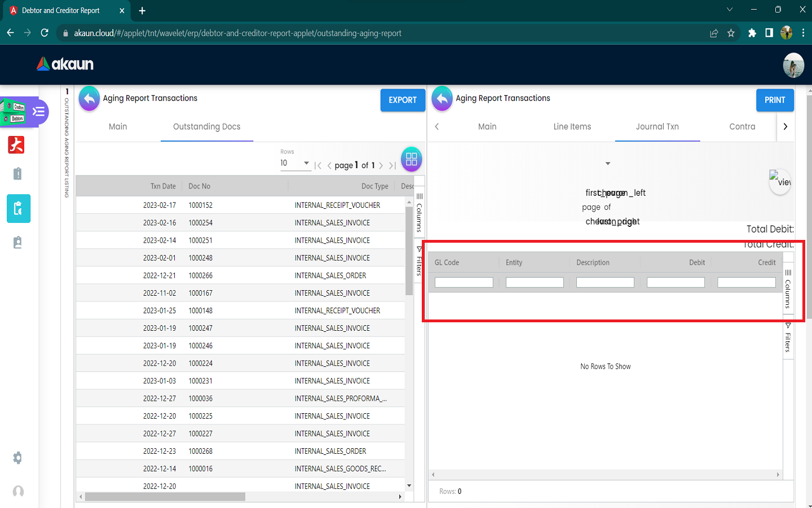The image size is (812, 508).
Task: Click the round grid view button
Action: click(411, 159)
